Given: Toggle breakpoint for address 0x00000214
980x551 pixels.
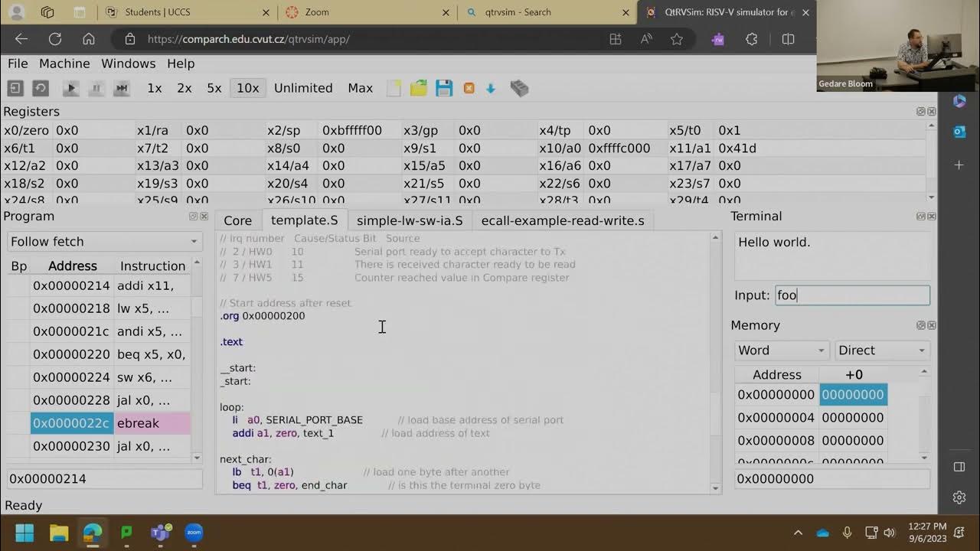Looking at the screenshot, I should pyautogui.click(x=18, y=285).
